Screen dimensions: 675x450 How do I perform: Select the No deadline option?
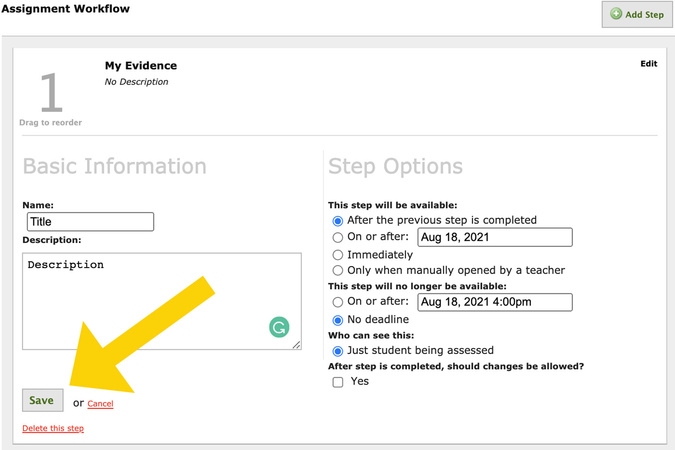338,320
